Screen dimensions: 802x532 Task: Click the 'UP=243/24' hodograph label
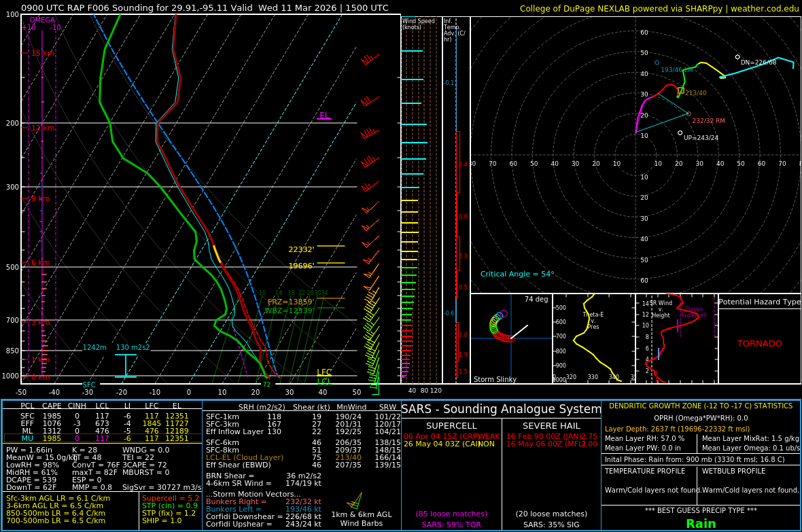coord(701,138)
